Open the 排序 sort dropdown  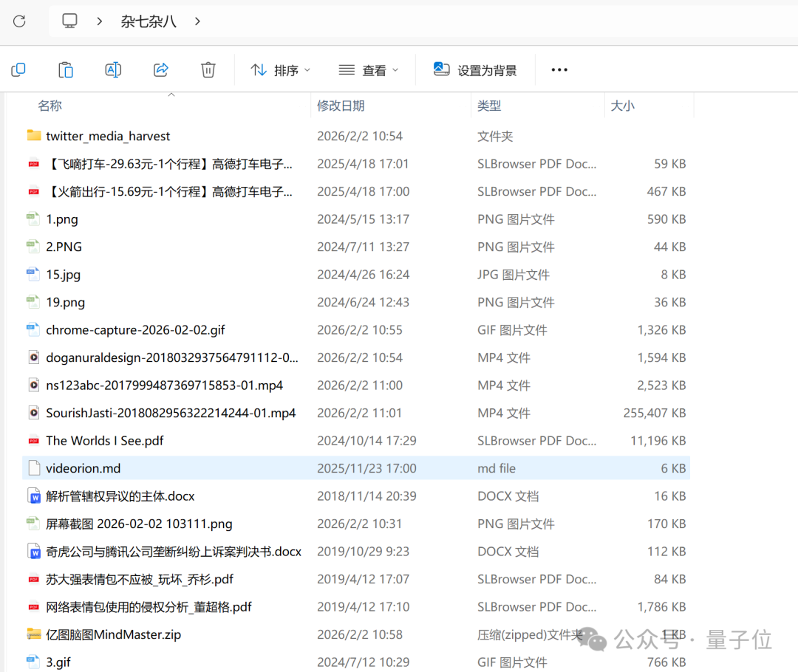(x=280, y=70)
